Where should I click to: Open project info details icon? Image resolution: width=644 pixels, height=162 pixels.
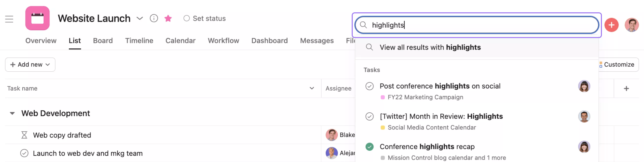154,18
